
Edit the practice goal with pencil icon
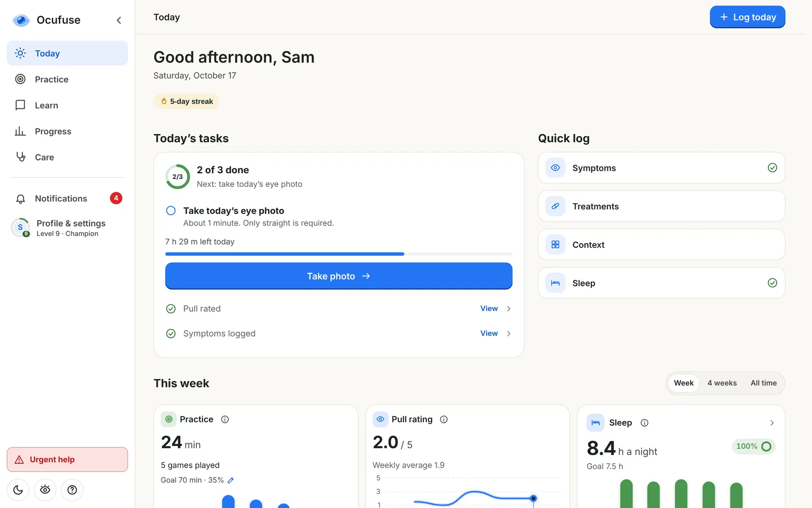[x=231, y=480]
